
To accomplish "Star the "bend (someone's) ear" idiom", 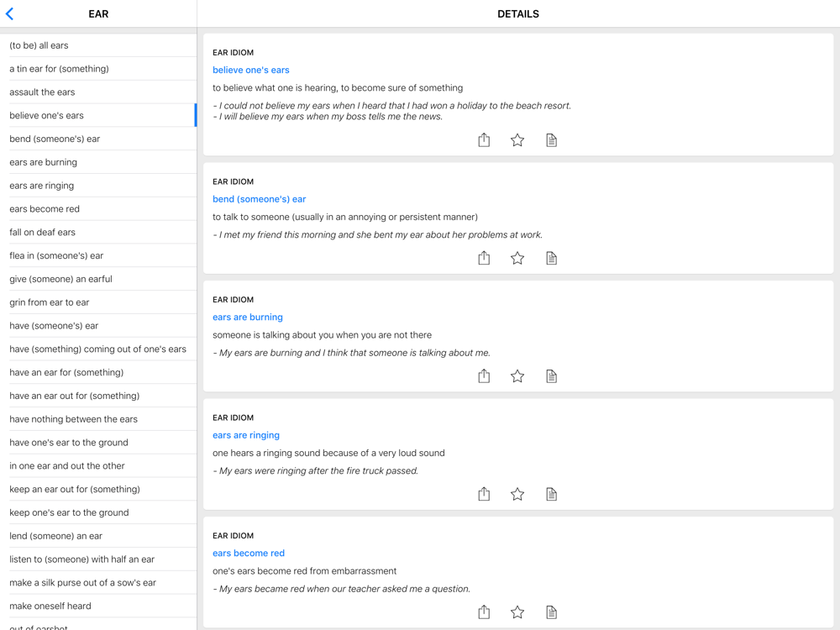I will click(x=517, y=258).
